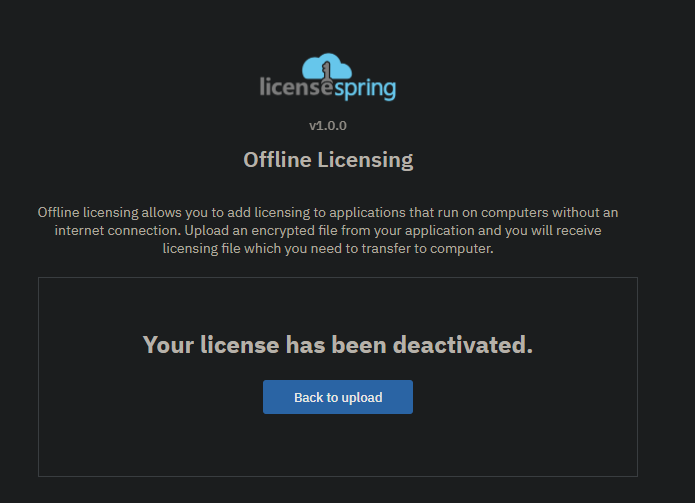Click empty panel area above the deactivated message
The width and height of the screenshot is (695, 503).
[x=338, y=302]
